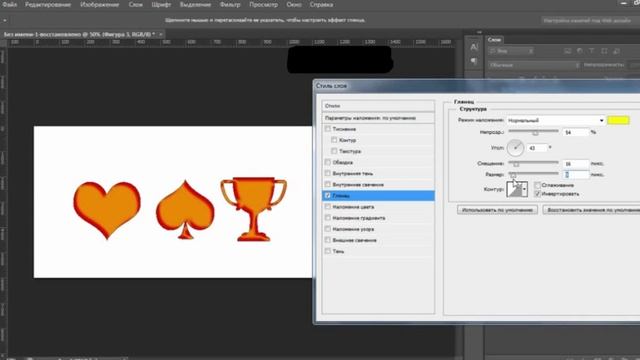Screen dimensions: 640x360
Task: Click the yellow satin color swatch
Action: (x=618, y=120)
